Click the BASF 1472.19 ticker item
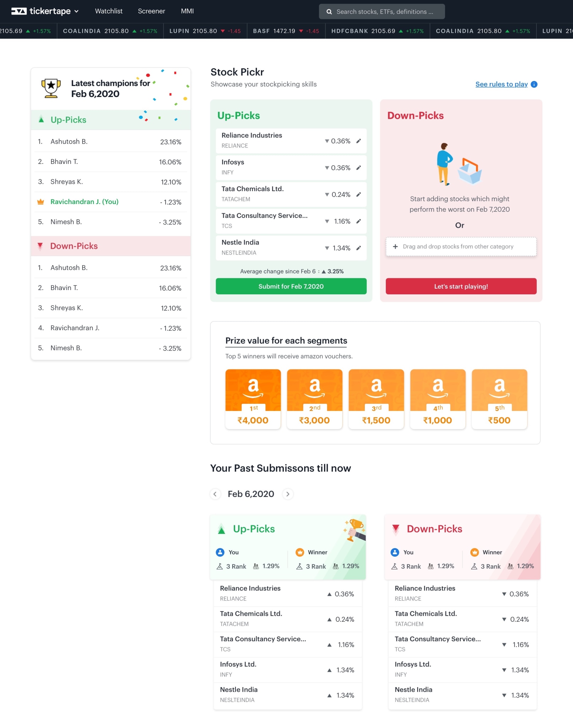Viewport: 573px width, 728px height. point(286,31)
